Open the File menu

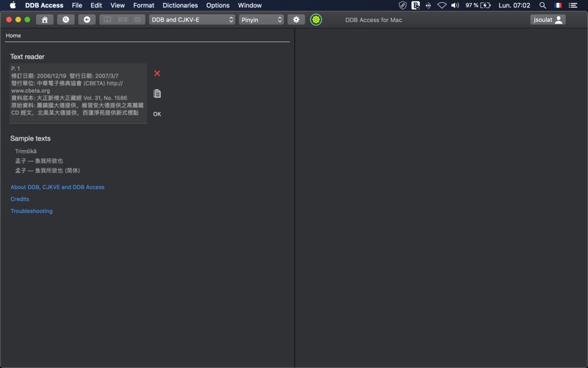(x=77, y=5)
